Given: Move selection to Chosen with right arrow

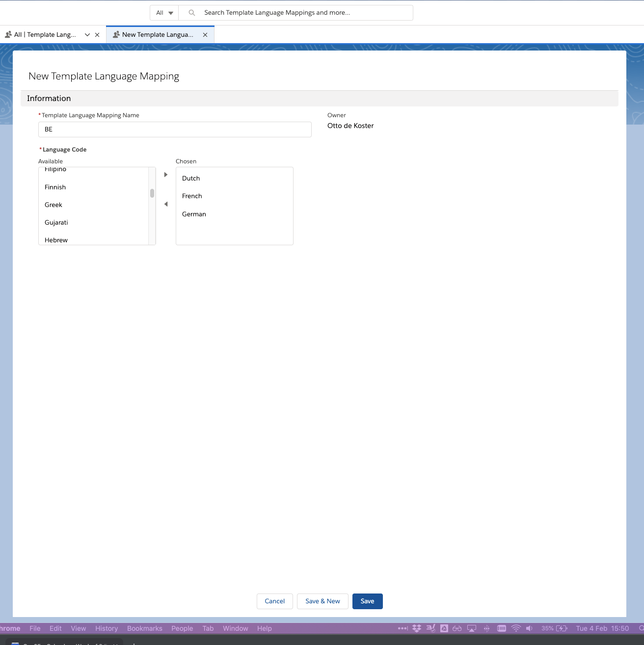Looking at the screenshot, I should pyautogui.click(x=166, y=175).
